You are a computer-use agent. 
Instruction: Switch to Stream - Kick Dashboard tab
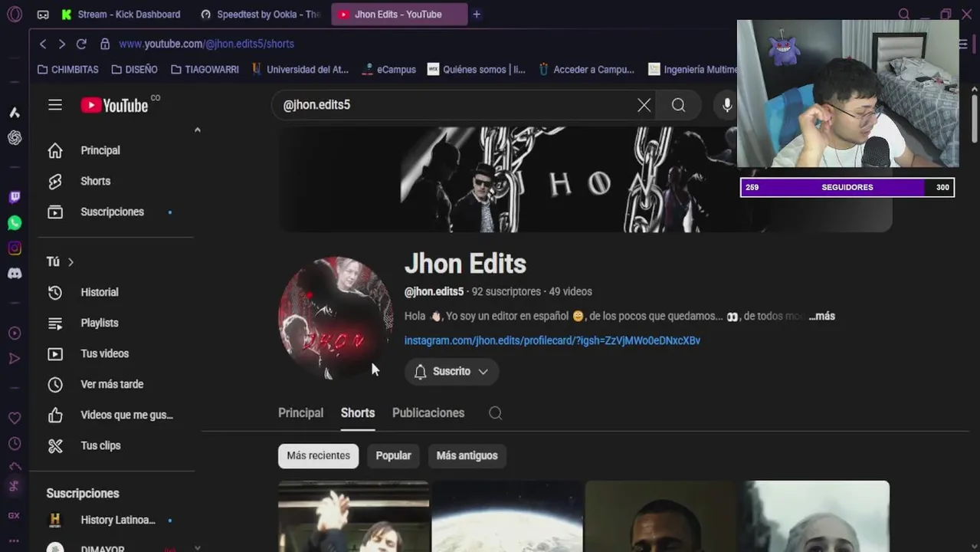click(x=121, y=15)
